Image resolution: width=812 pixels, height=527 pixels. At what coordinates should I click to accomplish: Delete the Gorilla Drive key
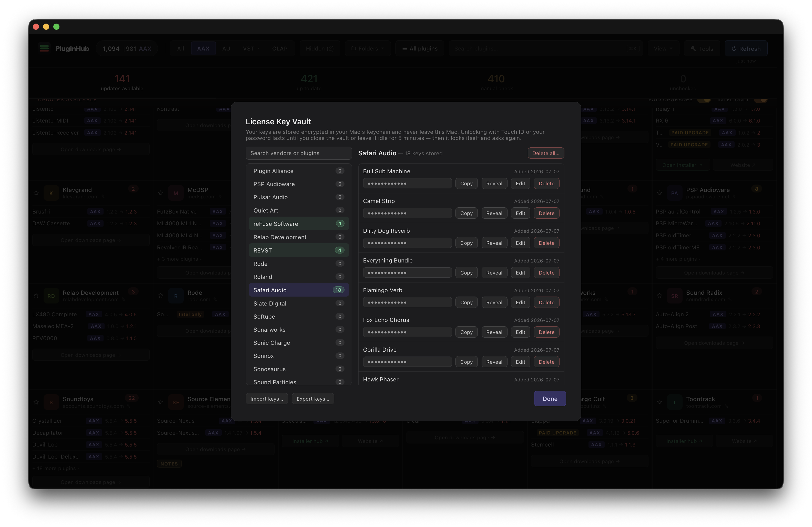546,362
